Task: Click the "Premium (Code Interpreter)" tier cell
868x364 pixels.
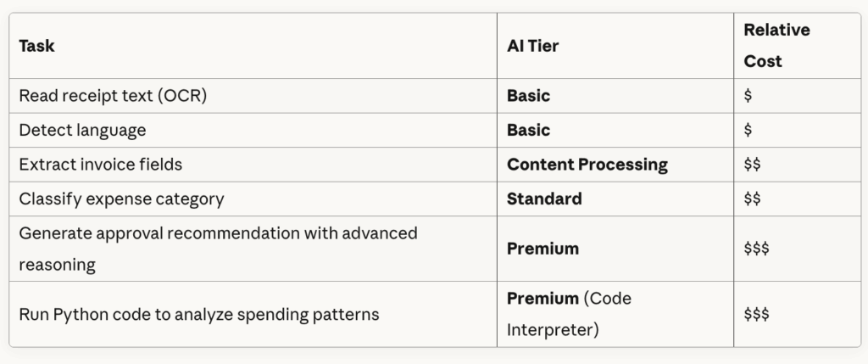Action: coord(569,314)
